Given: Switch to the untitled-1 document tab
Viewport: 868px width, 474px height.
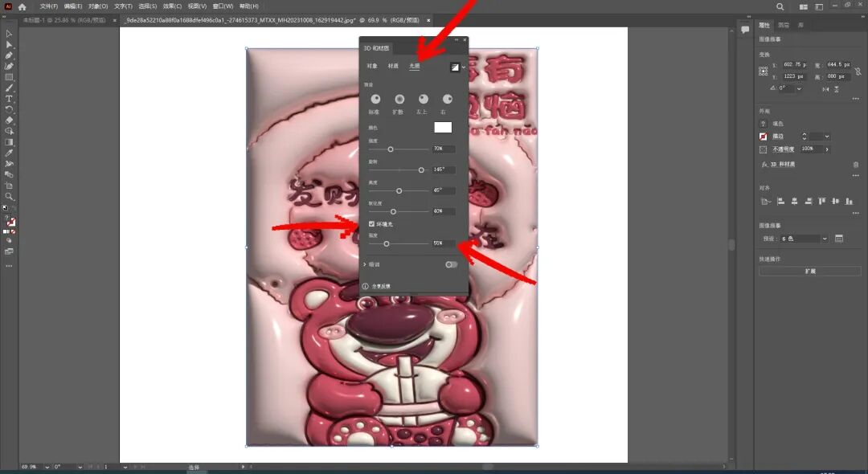Looking at the screenshot, I should 64,20.
